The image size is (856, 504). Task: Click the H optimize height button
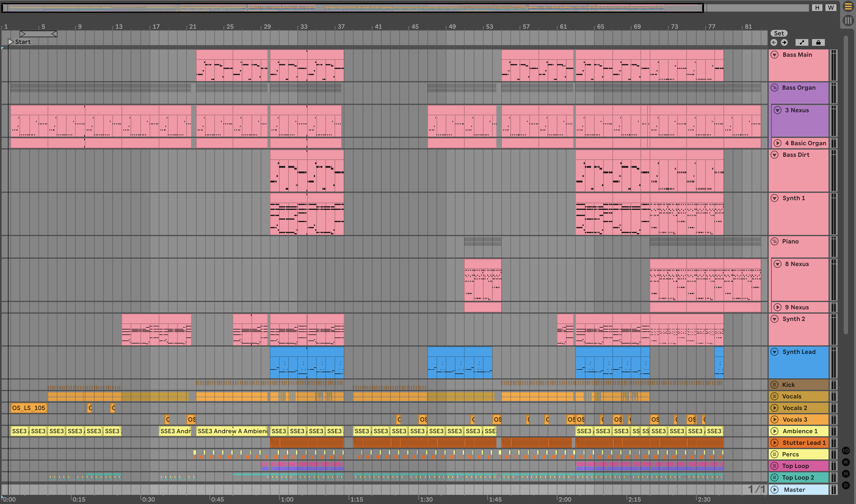click(x=817, y=7)
